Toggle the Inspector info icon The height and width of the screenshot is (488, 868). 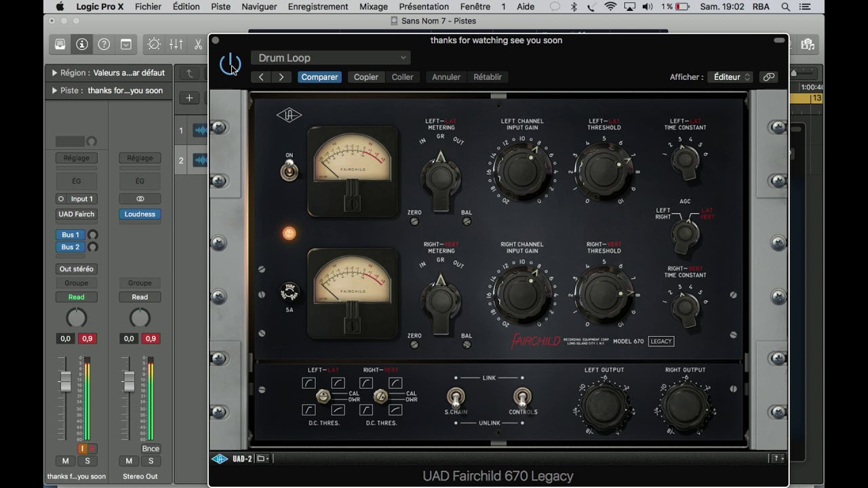click(82, 44)
